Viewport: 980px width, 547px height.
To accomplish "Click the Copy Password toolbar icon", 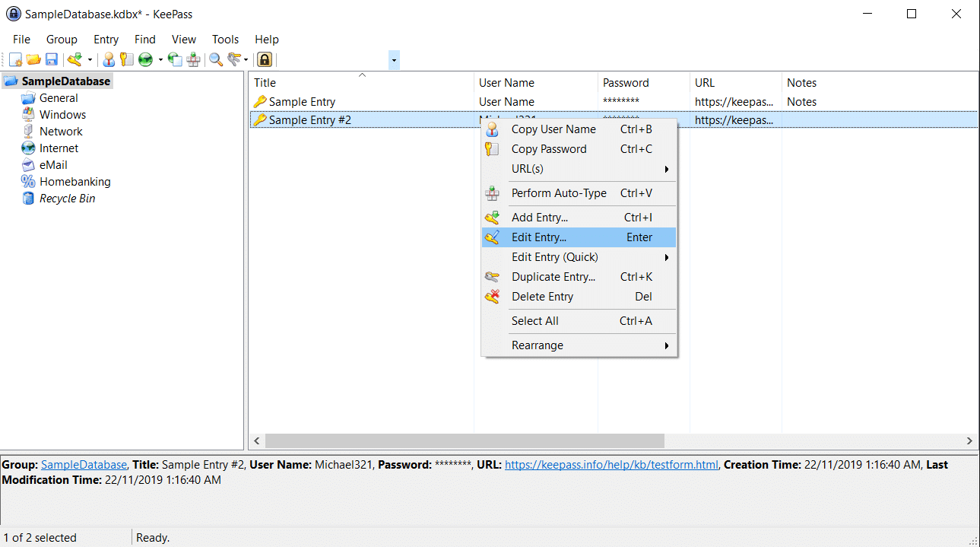I will 127,59.
